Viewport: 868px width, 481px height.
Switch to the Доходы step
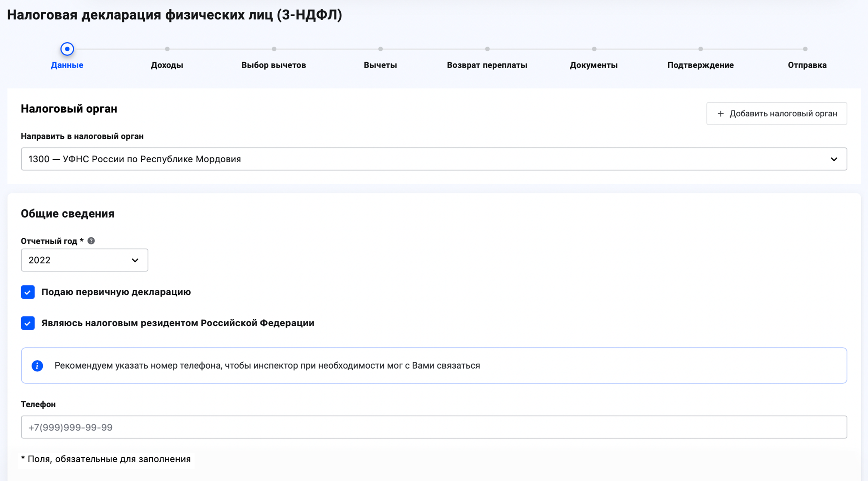click(167, 65)
